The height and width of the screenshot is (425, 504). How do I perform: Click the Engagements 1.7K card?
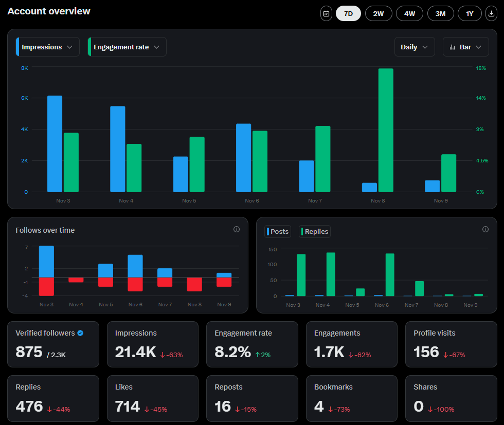[352, 344]
